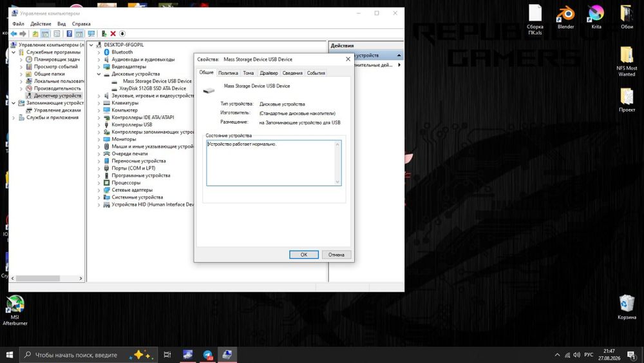Open the Справка menu
This screenshot has height=363, width=644.
click(81, 24)
